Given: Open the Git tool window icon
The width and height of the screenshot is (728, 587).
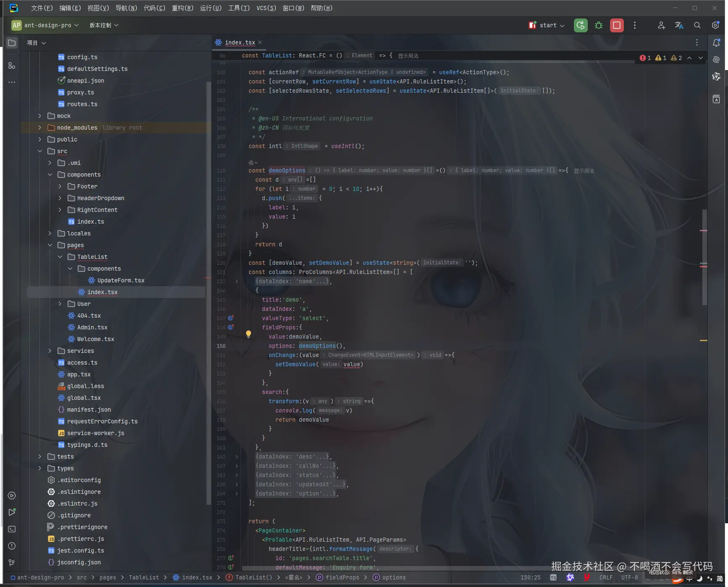Looking at the screenshot, I should (12, 563).
